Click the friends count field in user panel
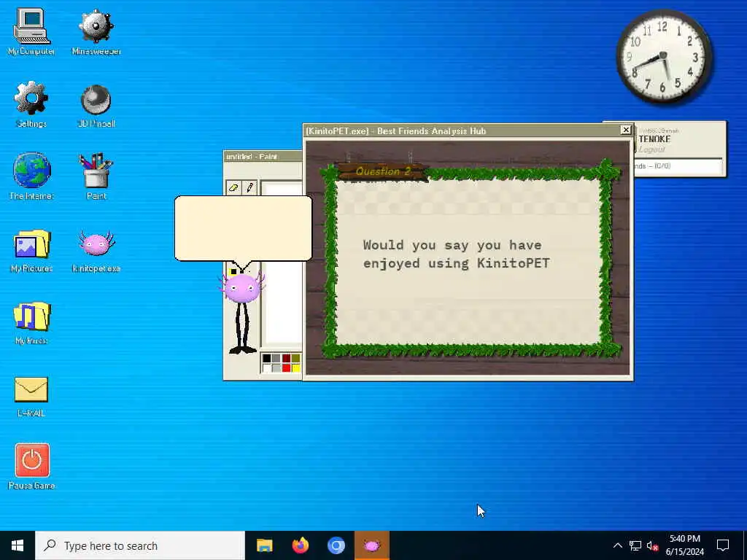 click(677, 166)
